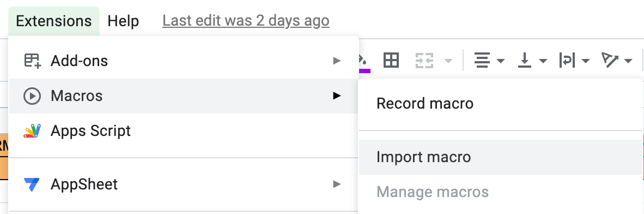Click the Macros play-circle icon
Viewport: 644px width, 214px height.
(x=32, y=96)
